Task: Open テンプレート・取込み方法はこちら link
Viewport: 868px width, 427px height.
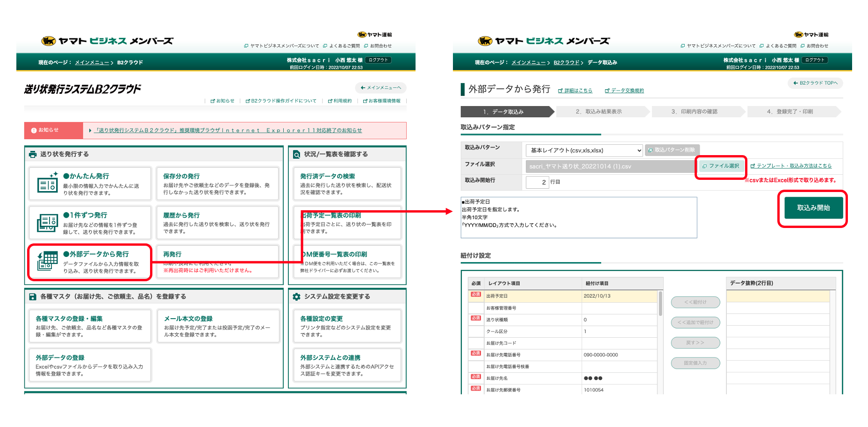Action: tap(791, 166)
